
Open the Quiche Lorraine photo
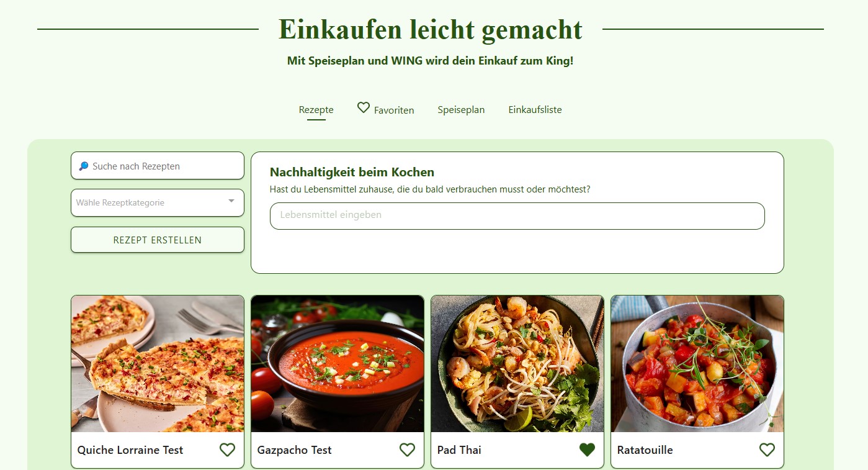coord(158,364)
